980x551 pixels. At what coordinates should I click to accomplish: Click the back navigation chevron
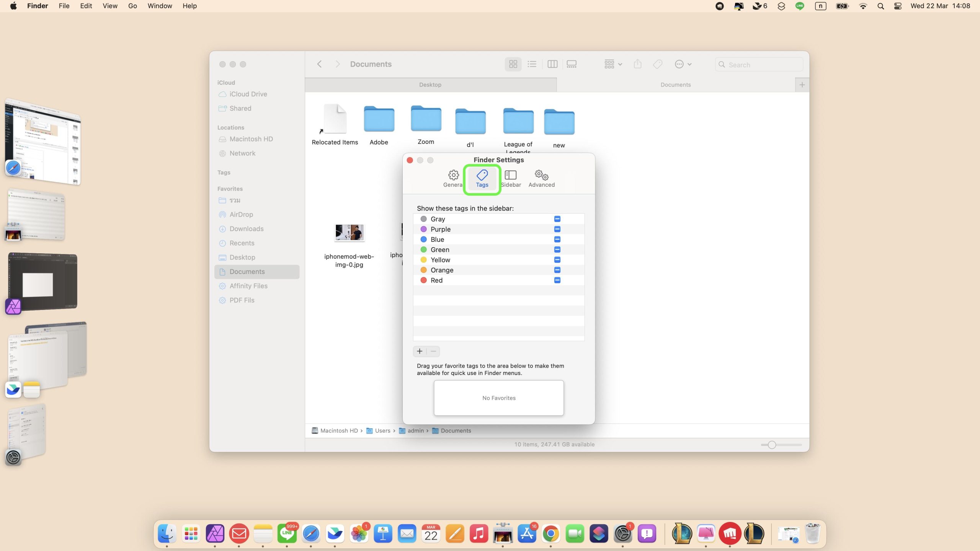click(319, 64)
